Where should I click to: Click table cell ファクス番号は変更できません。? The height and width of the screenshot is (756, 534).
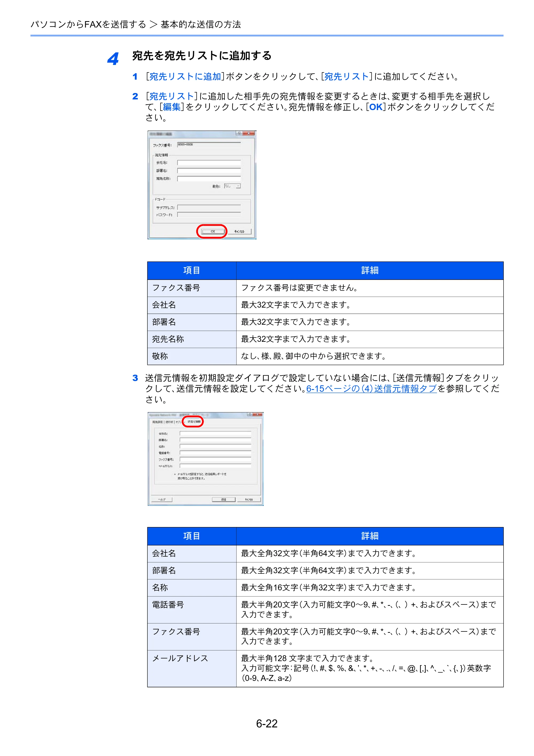pyautogui.click(x=370, y=288)
